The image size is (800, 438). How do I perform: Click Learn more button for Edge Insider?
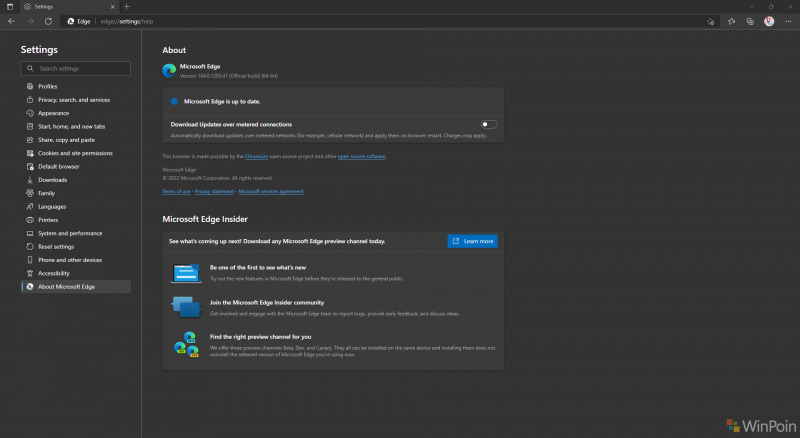point(472,241)
